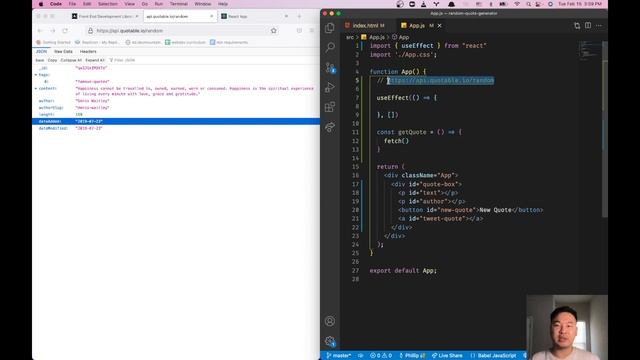Image resolution: width=640 pixels, height=360 pixels.
Task: Open the Getting Started bookmark
Action: point(53,42)
